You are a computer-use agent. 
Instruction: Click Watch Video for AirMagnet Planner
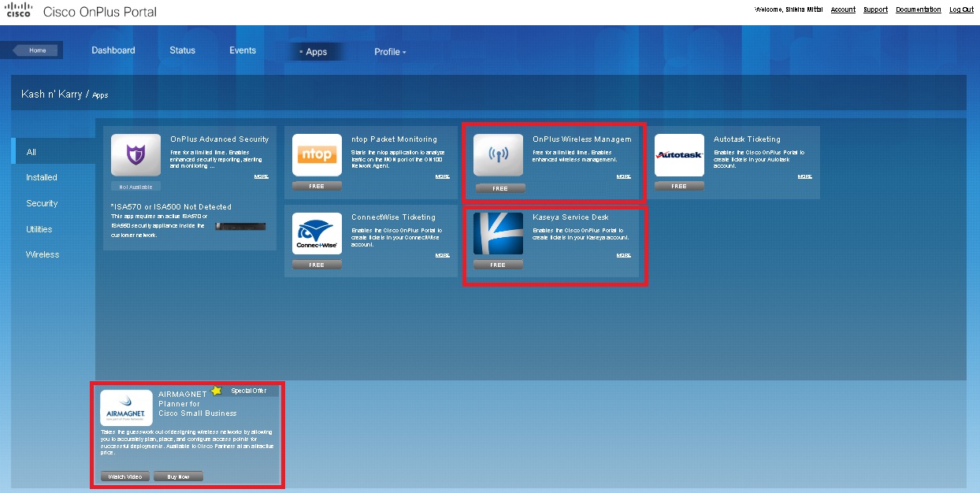[x=125, y=476]
